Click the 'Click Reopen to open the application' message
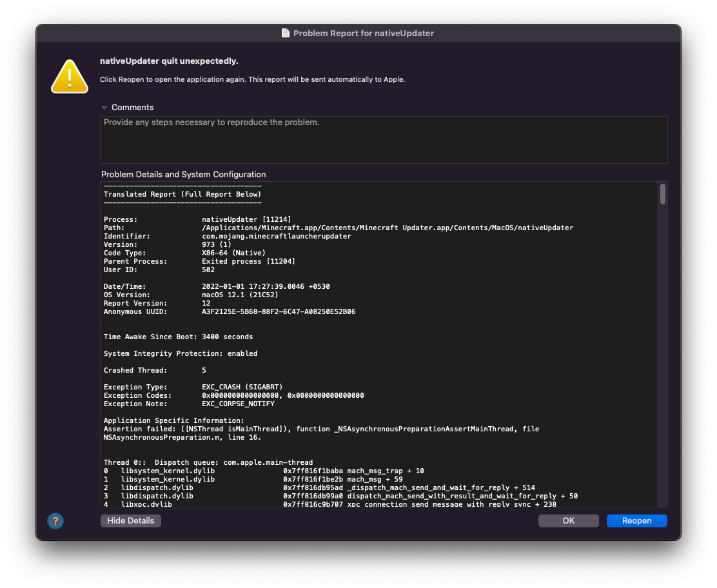717x588 pixels. pyautogui.click(x=252, y=79)
